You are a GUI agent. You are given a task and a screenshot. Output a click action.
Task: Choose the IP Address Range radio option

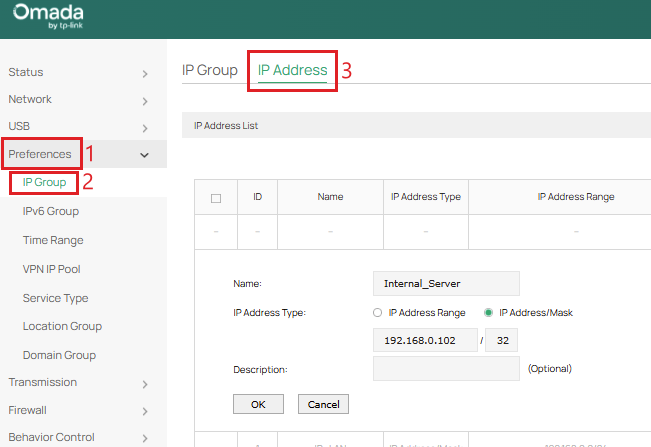tap(377, 313)
